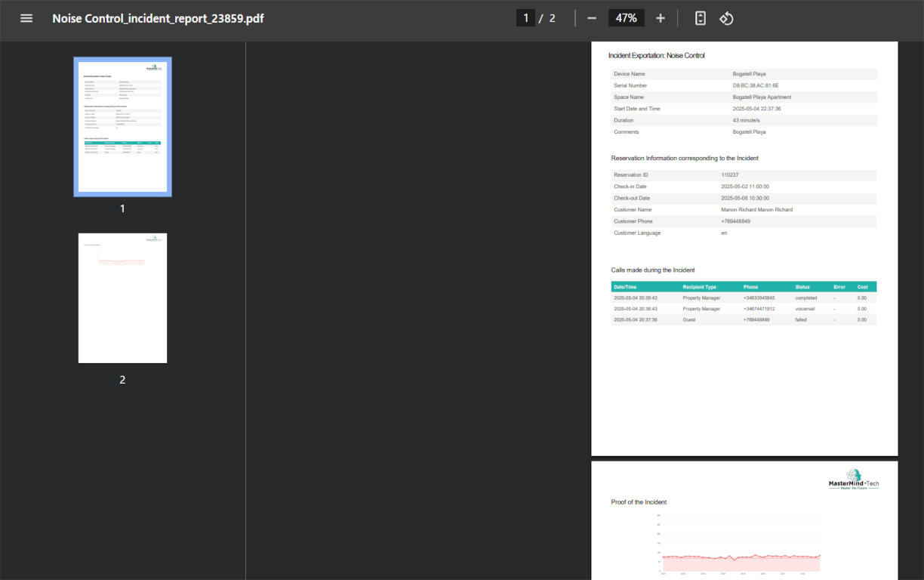Screen dimensions: 924x580
Task: Click the Device Name label
Action: pyautogui.click(x=630, y=74)
